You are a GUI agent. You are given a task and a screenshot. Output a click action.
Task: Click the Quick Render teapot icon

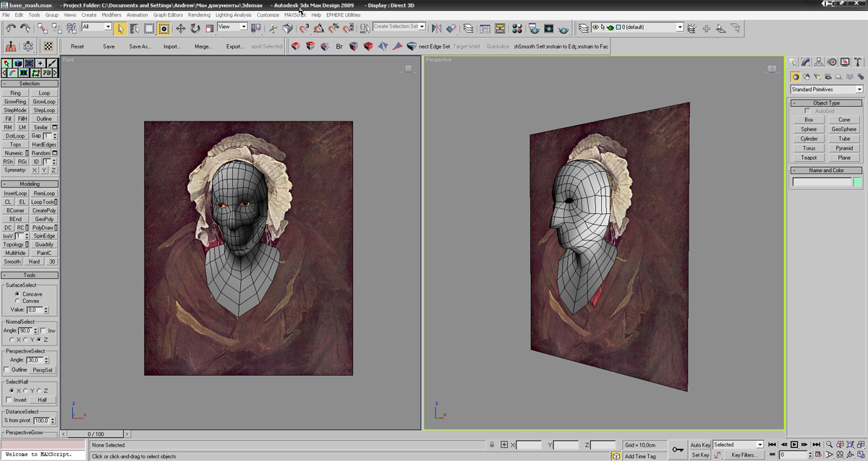[563, 28]
